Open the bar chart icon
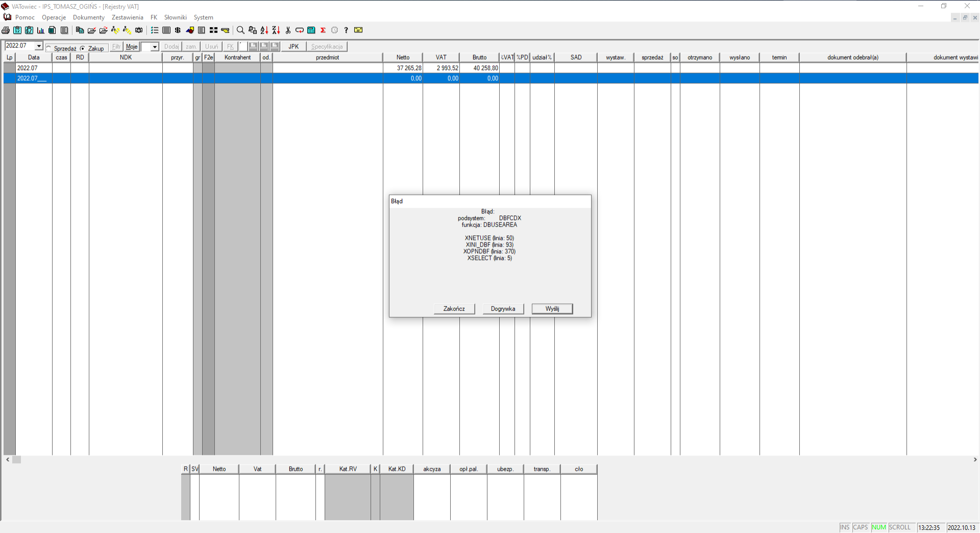This screenshot has width=980, height=533. click(x=41, y=30)
